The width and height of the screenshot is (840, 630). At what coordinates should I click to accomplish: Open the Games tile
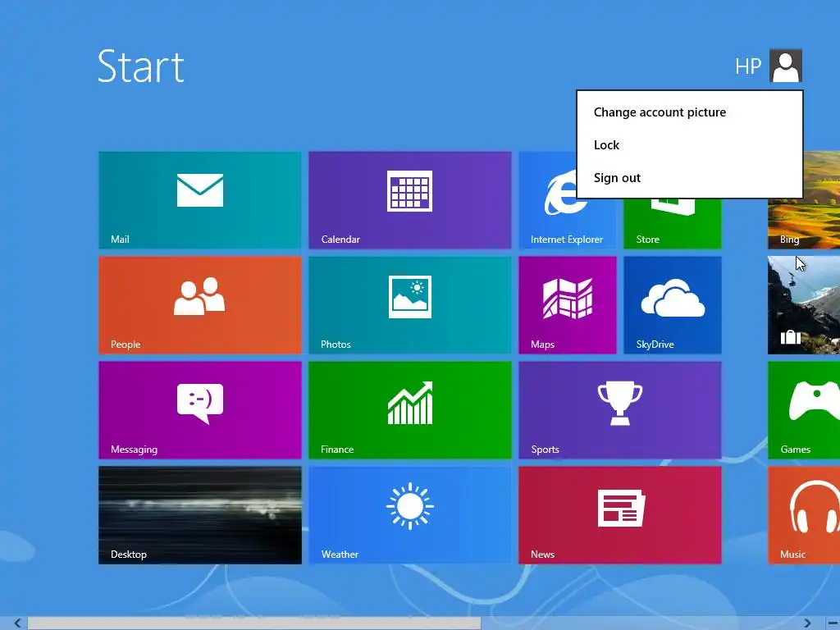[804, 410]
